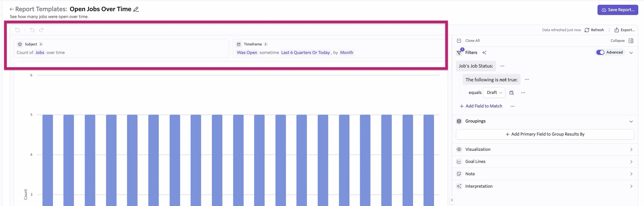
Task: Toggle the Advanced filters switch
Action: (600, 52)
